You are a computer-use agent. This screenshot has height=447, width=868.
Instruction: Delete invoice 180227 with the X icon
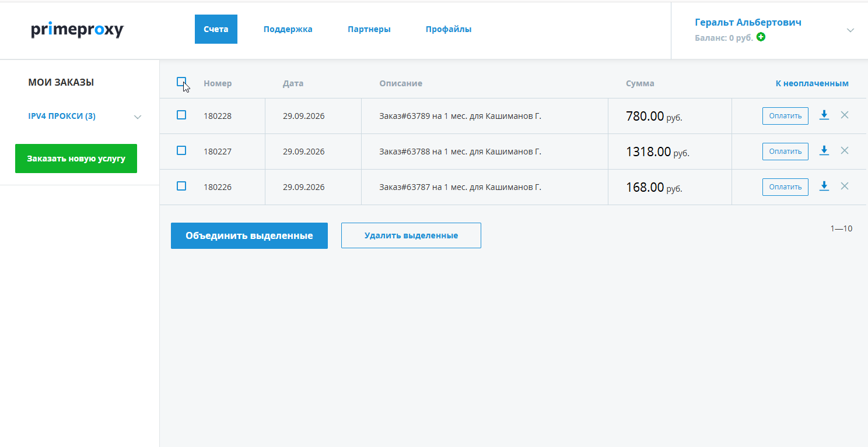pos(844,151)
